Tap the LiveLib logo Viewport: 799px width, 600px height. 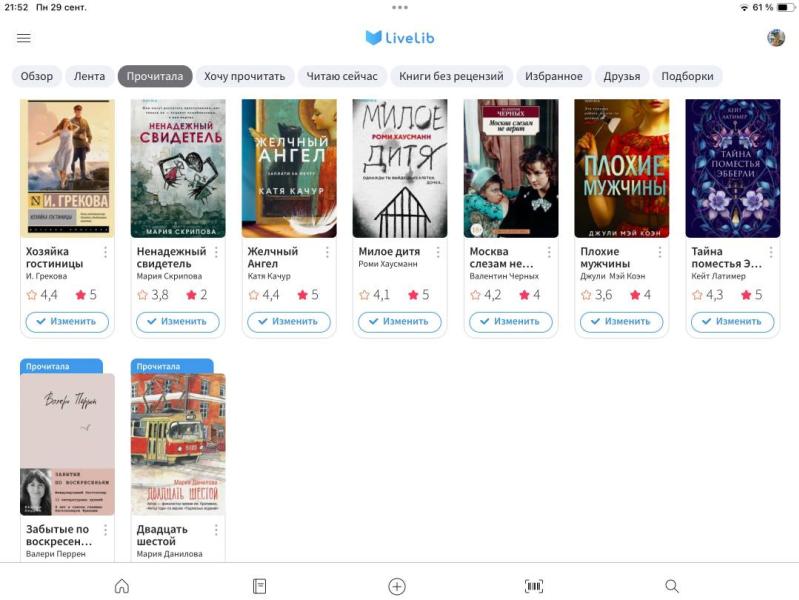click(400, 38)
